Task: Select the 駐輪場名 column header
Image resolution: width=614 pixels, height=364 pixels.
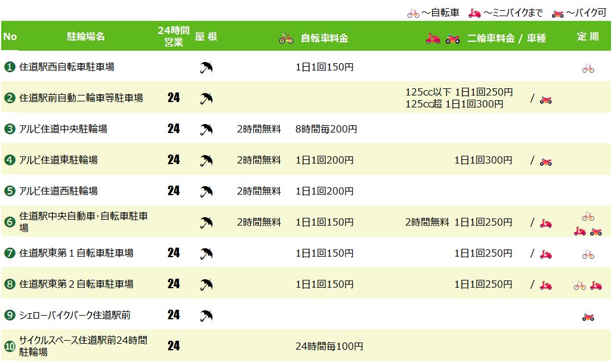Action: coord(86,36)
